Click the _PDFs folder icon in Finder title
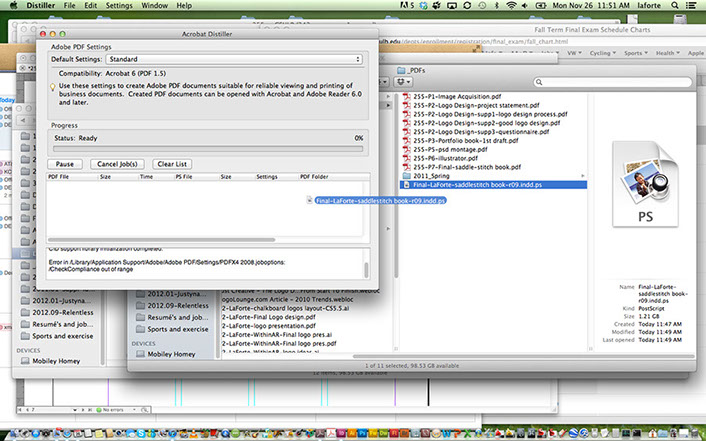706x441 pixels. pyautogui.click(x=401, y=70)
